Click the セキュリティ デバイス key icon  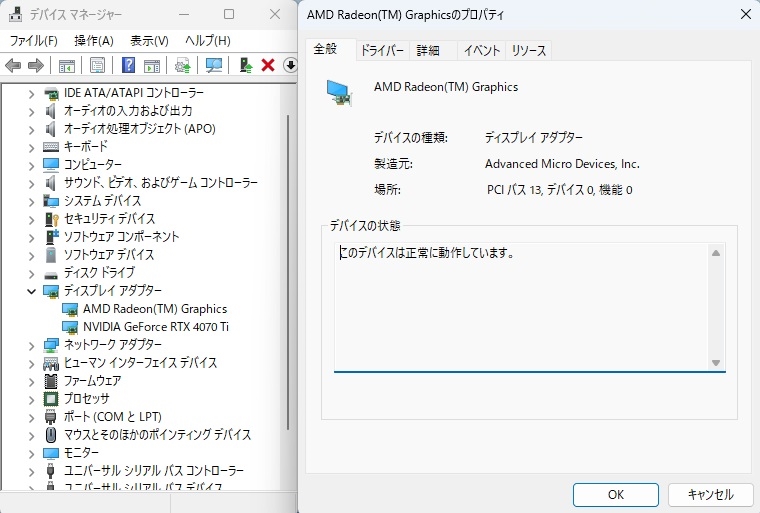coord(51,219)
